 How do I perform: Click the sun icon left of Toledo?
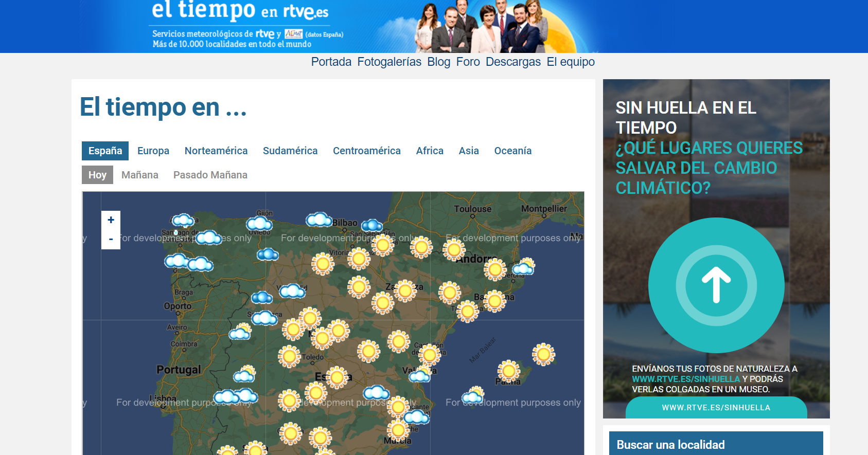coord(289,356)
